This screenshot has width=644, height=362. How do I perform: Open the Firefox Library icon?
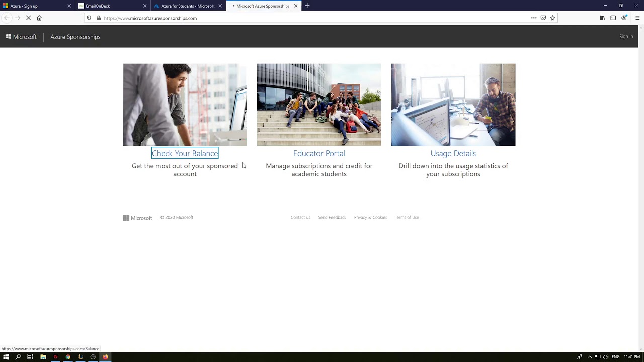pos(602,18)
